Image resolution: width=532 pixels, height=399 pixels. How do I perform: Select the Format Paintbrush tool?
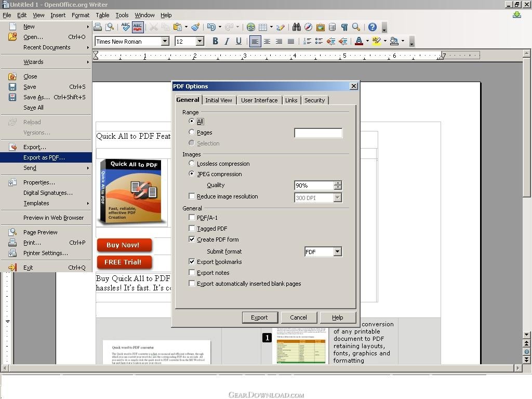coord(195,27)
